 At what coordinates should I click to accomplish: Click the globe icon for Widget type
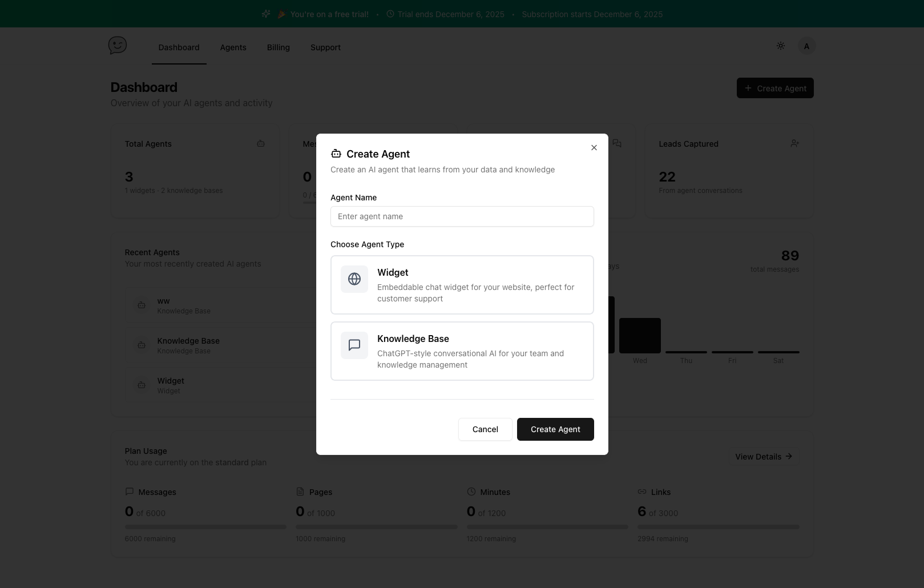(354, 279)
